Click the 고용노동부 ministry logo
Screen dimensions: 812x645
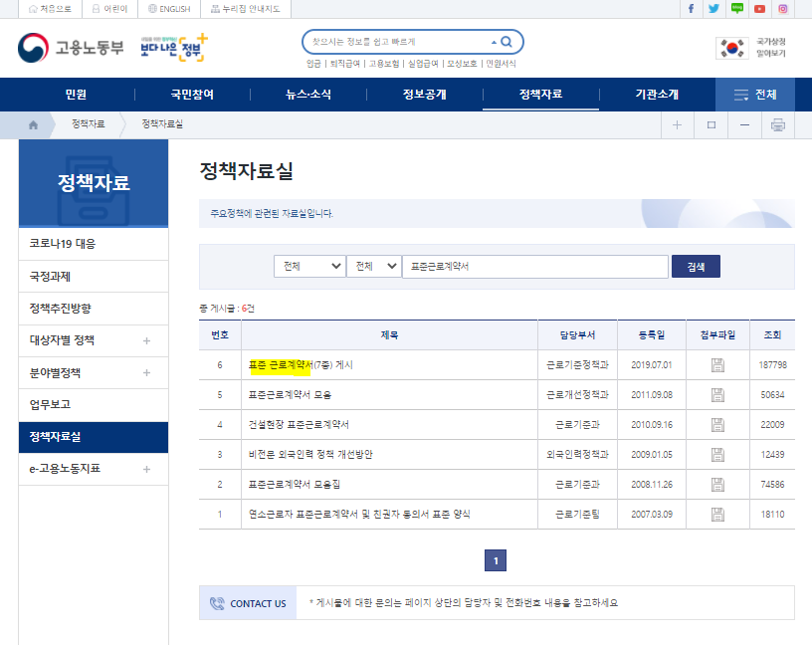pyautogui.click(x=70, y=45)
